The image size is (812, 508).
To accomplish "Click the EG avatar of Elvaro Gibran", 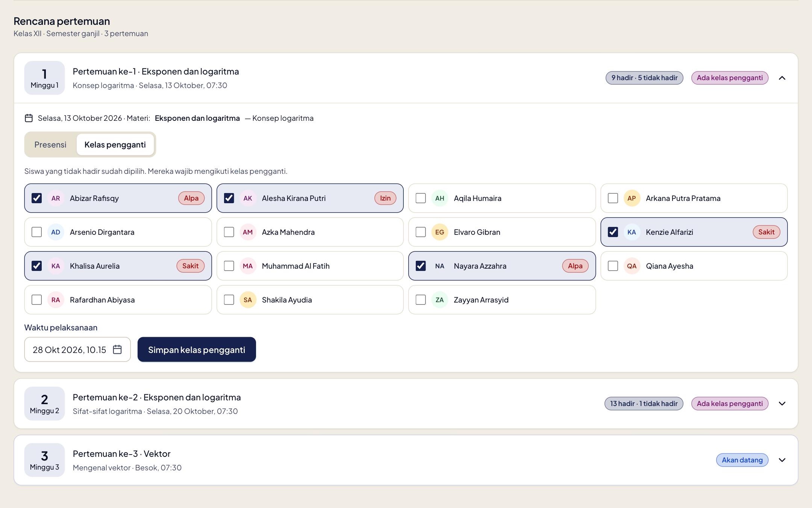I will 439,232.
